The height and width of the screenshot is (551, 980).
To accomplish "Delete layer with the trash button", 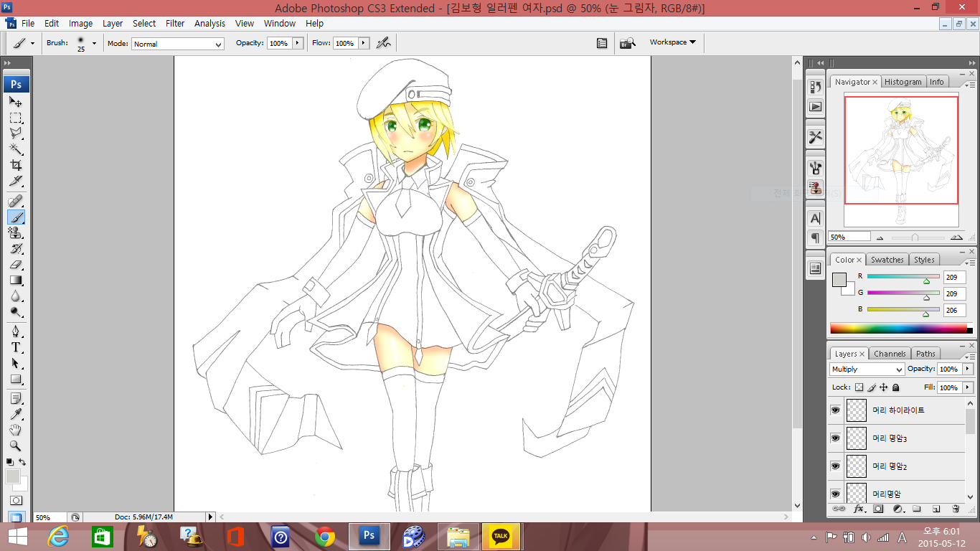I will point(955,509).
